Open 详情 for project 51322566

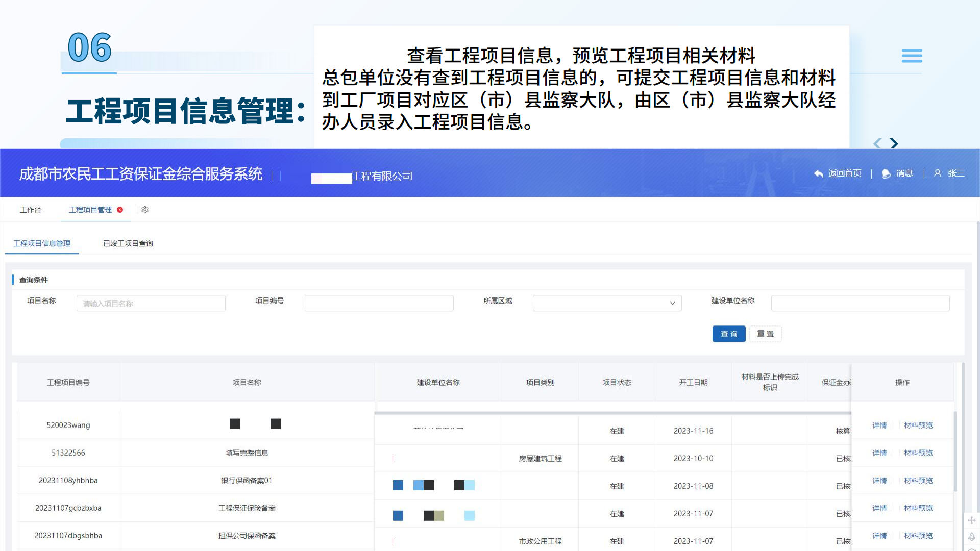879,453
